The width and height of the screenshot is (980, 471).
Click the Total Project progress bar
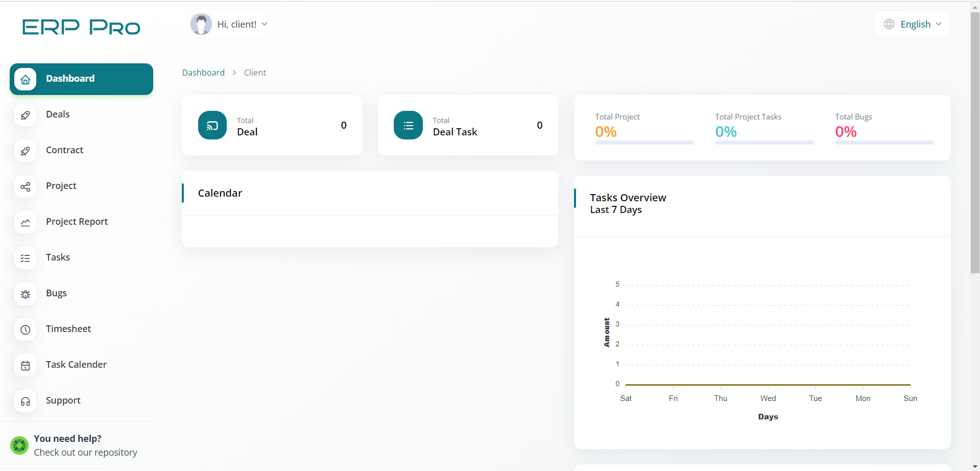(644, 143)
